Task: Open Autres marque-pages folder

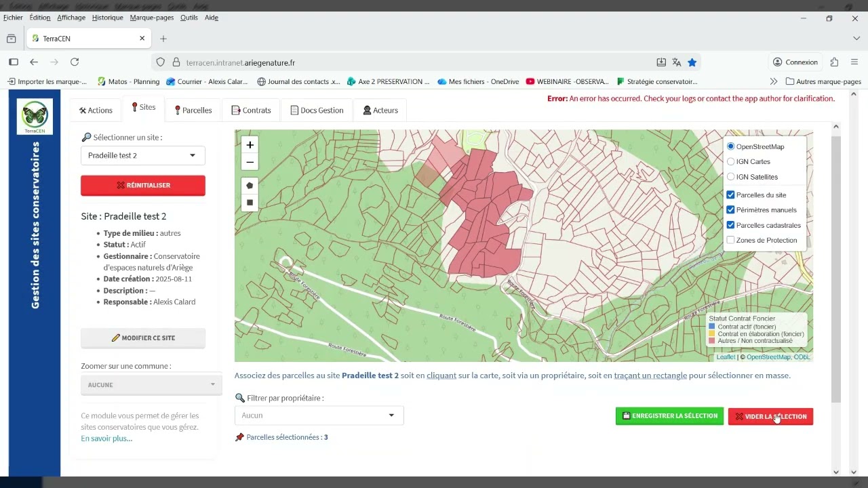Action: pyautogui.click(x=823, y=81)
